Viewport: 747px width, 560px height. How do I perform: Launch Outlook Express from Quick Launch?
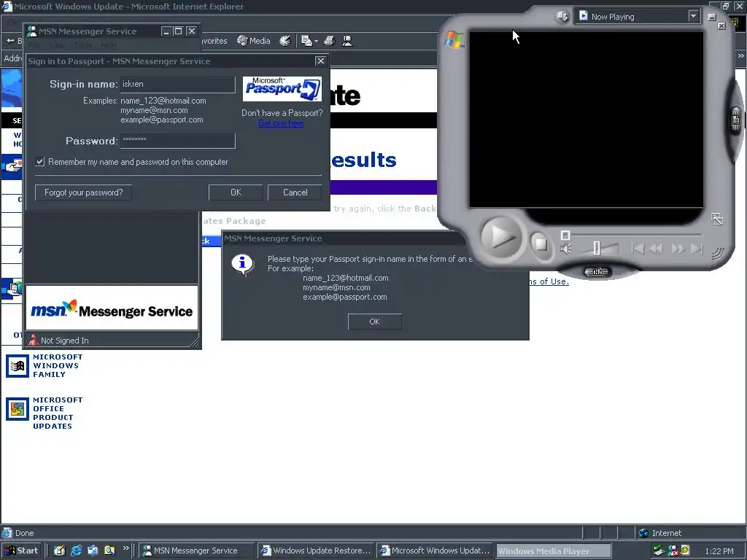93,551
